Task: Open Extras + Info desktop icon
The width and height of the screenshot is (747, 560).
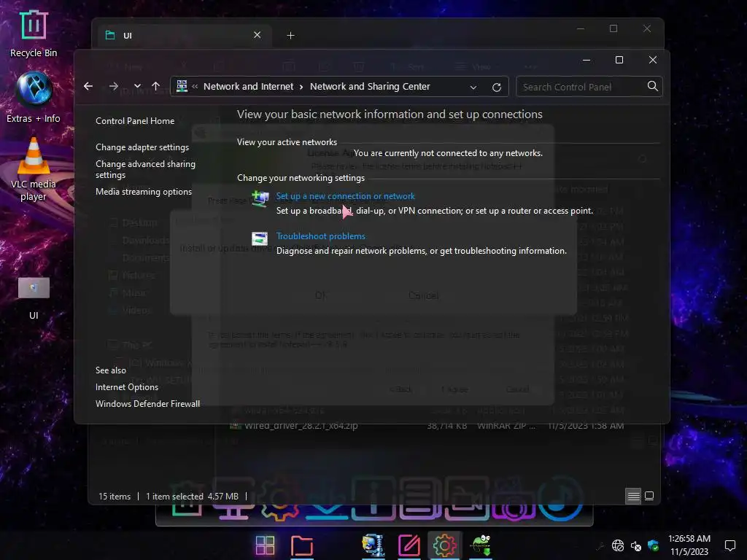Action: [34, 98]
